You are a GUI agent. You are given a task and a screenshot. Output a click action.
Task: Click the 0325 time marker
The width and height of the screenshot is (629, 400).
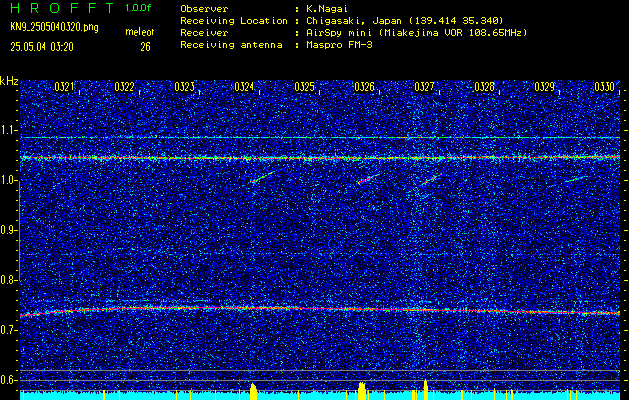304,87
